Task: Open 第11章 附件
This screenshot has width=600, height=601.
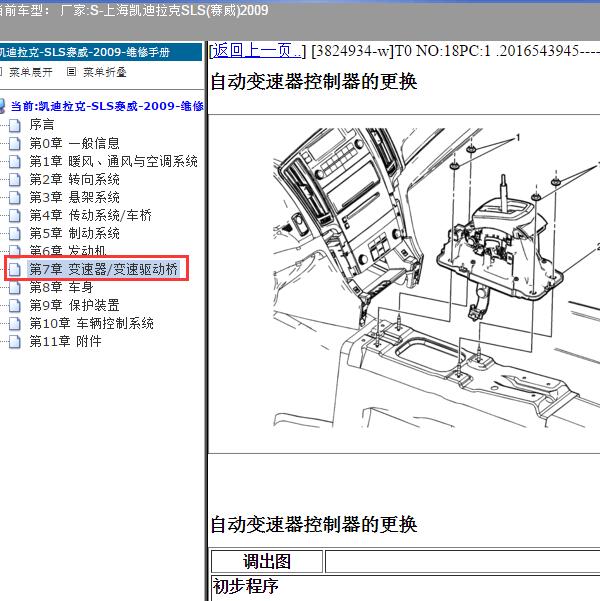Action: pyautogui.click(x=65, y=342)
